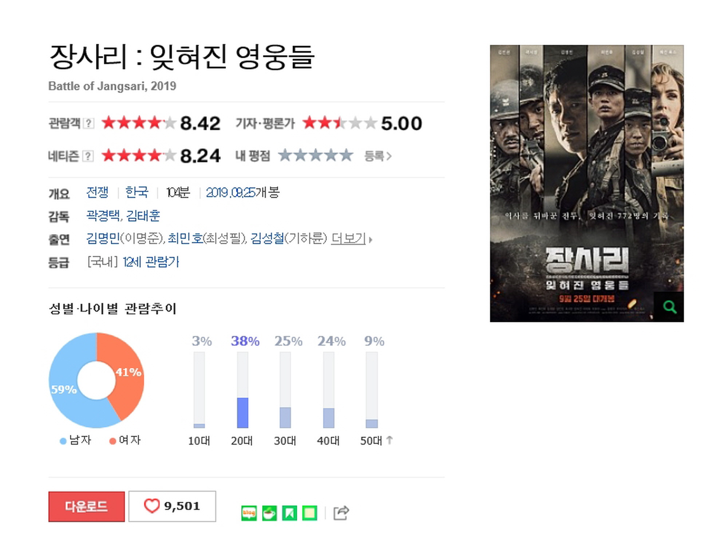Open the 전쟁 genre link
The image size is (728, 560).
(x=97, y=192)
